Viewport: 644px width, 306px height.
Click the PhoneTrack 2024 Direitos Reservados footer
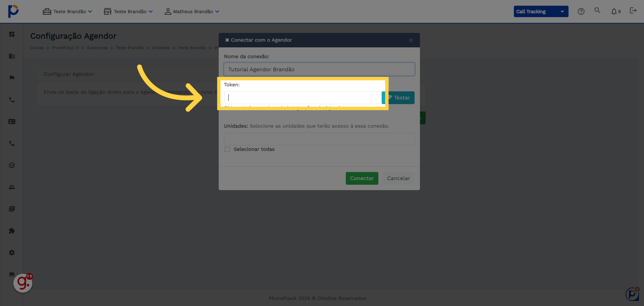click(317, 298)
